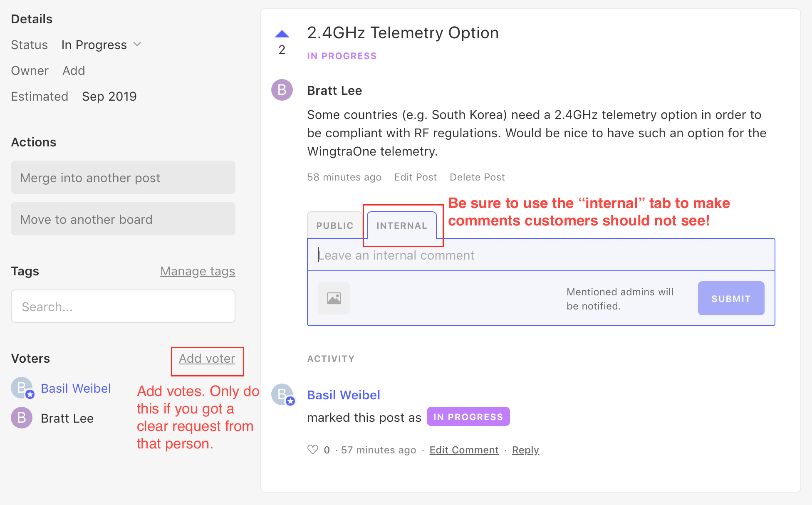Click the Leave an internal comment field
Viewport: 812px width, 505px height.
coord(541,255)
